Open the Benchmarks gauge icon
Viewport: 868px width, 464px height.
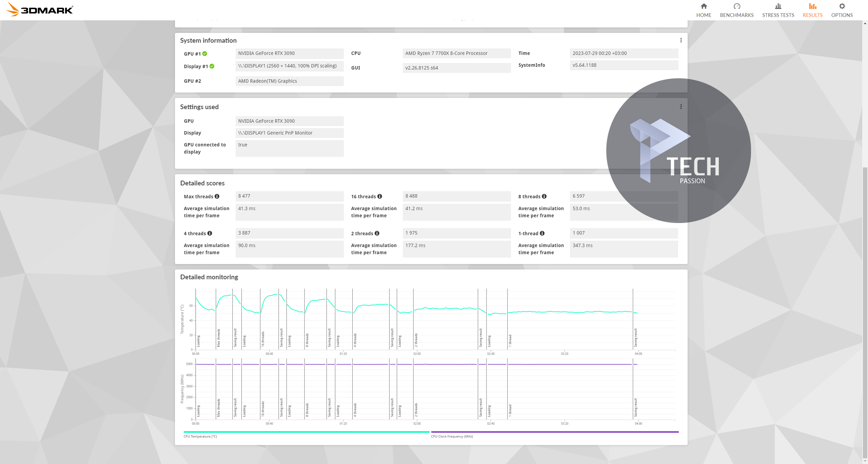point(736,6)
